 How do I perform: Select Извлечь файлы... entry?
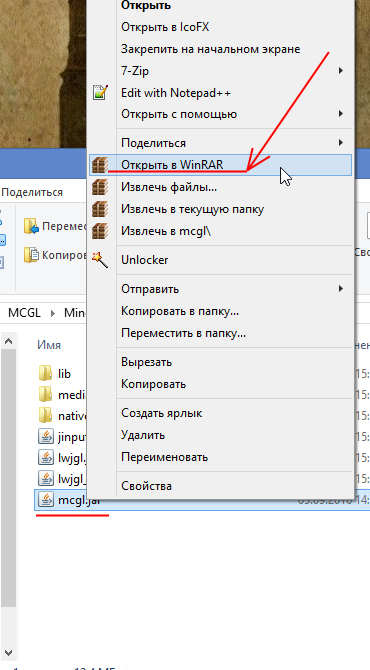tap(169, 187)
